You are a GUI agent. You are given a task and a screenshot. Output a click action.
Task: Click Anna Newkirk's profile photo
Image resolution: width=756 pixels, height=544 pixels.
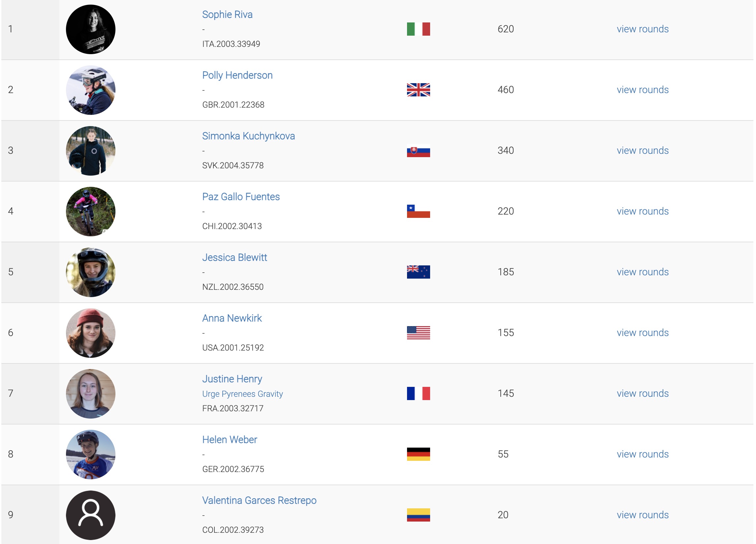click(x=91, y=333)
